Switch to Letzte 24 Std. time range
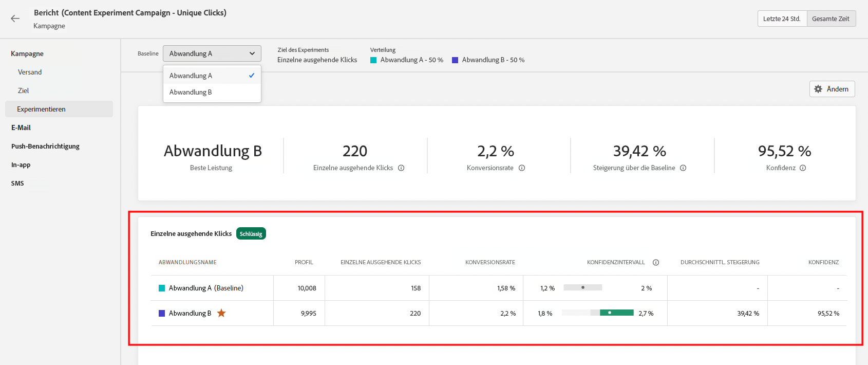The image size is (868, 365). click(x=782, y=19)
